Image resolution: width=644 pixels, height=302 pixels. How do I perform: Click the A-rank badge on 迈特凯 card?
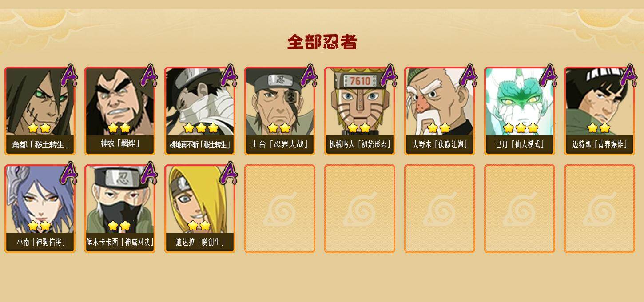coord(628,75)
